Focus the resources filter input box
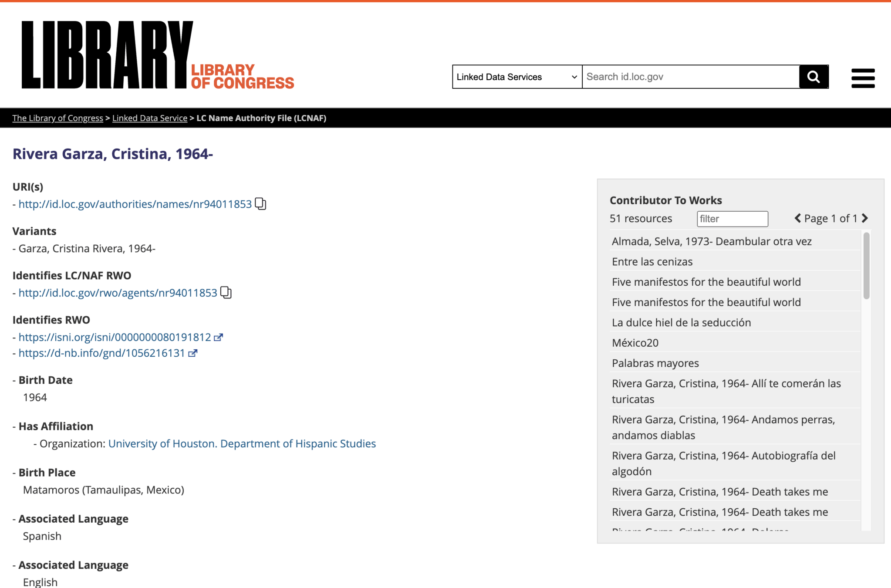Image resolution: width=891 pixels, height=588 pixels. tap(732, 219)
